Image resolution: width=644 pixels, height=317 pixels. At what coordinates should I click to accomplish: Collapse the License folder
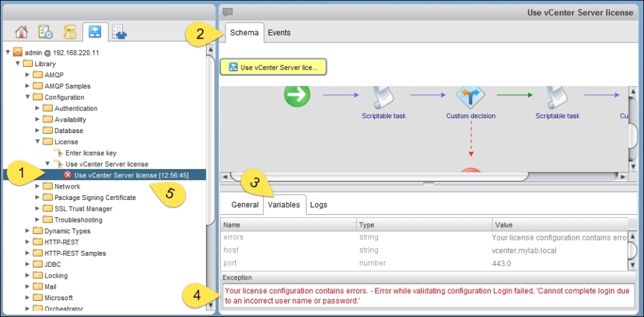38,141
